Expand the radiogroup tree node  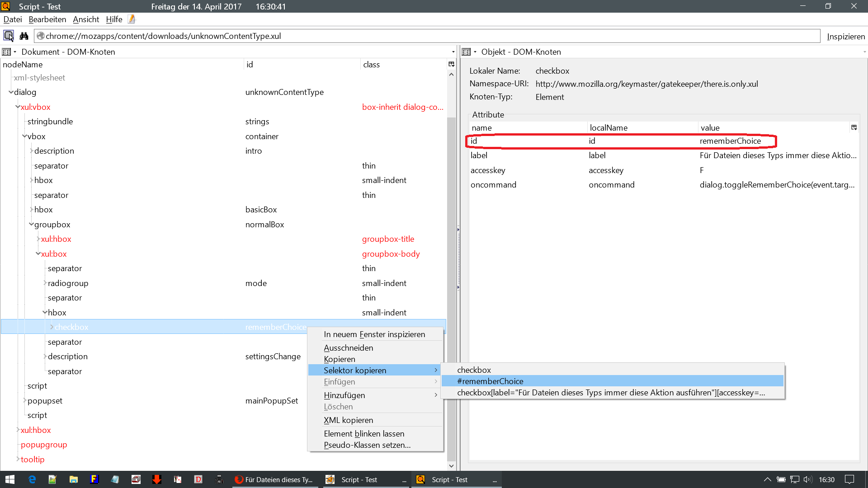point(45,283)
